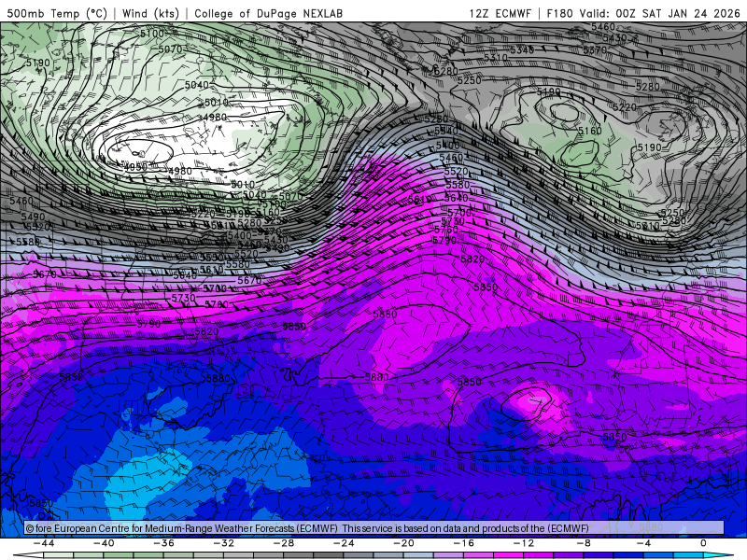
Task: Click the -44 color scale label
Action: pos(44,543)
